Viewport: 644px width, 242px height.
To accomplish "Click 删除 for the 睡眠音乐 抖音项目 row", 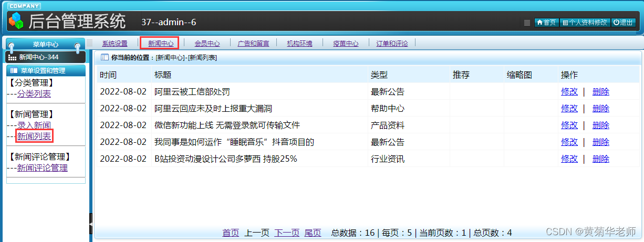I will [x=601, y=142].
